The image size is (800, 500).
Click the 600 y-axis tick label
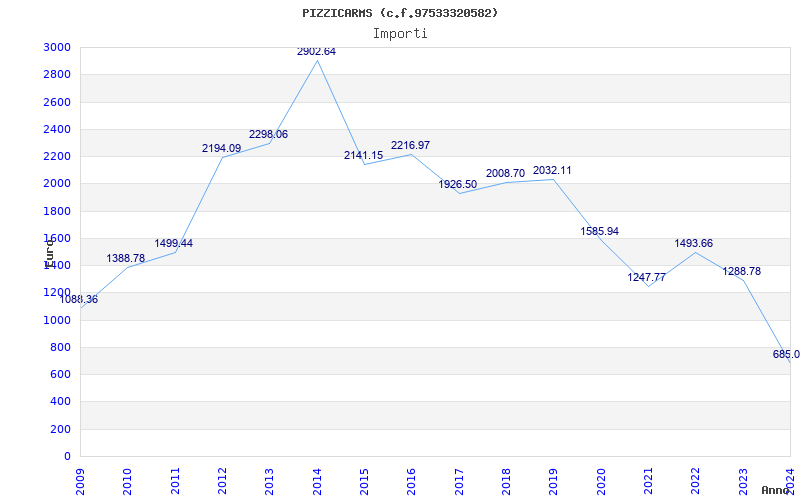(60, 374)
